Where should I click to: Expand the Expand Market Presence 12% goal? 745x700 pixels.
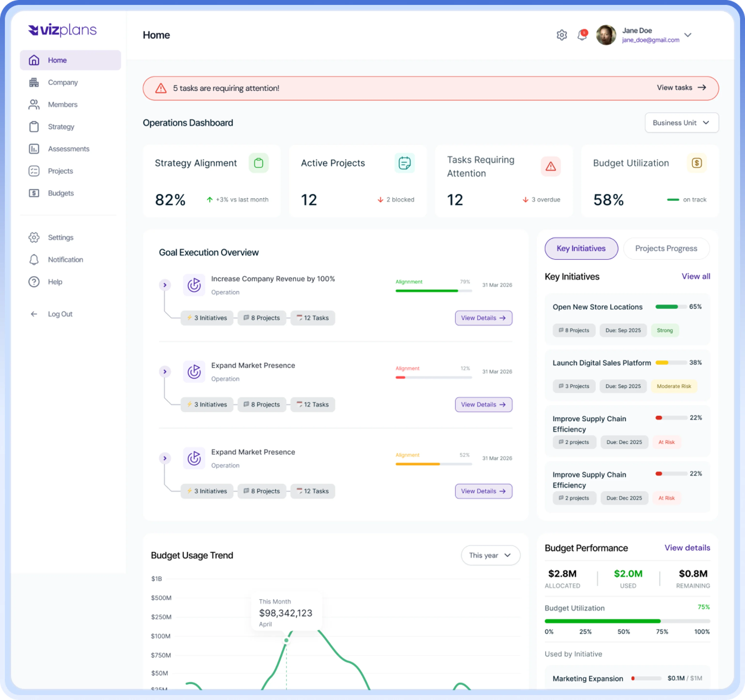pos(165,372)
